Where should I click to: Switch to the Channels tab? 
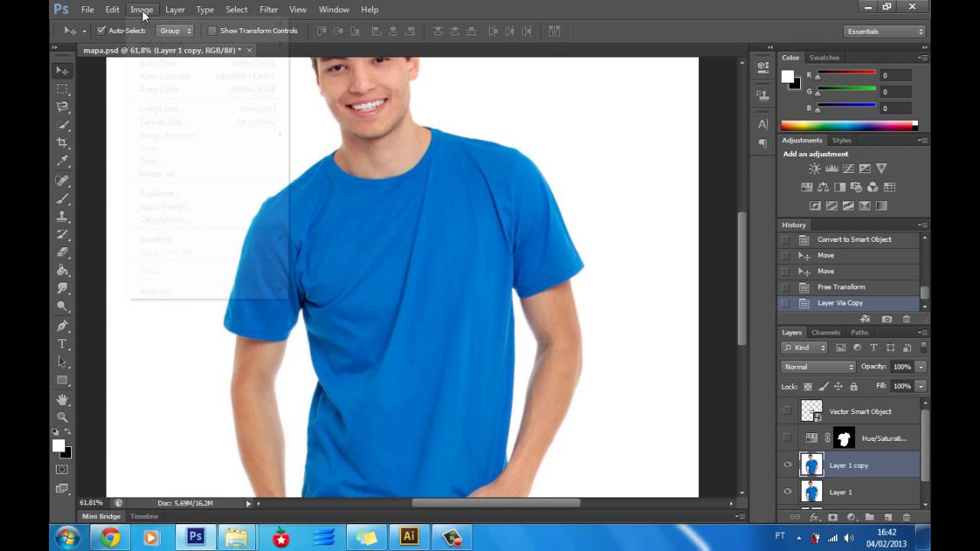click(825, 332)
